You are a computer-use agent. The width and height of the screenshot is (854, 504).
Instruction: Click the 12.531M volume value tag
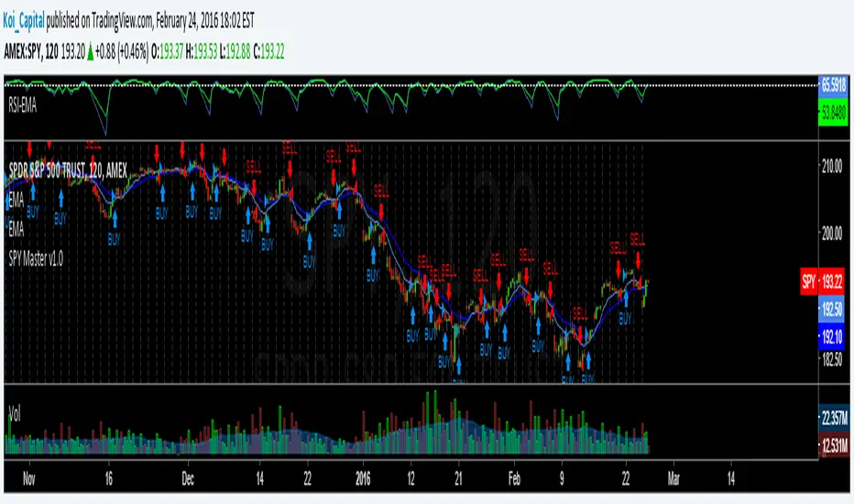pyautogui.click(x=834, y=446)
